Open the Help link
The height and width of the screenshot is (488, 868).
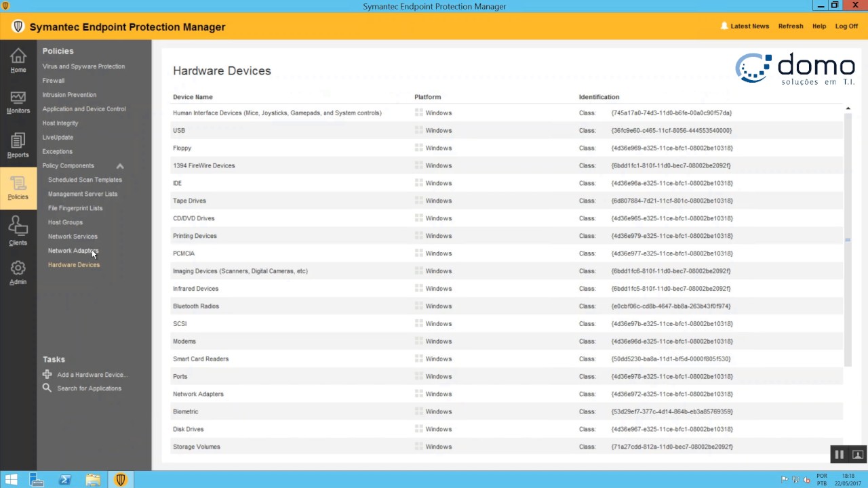coord(819,26)
